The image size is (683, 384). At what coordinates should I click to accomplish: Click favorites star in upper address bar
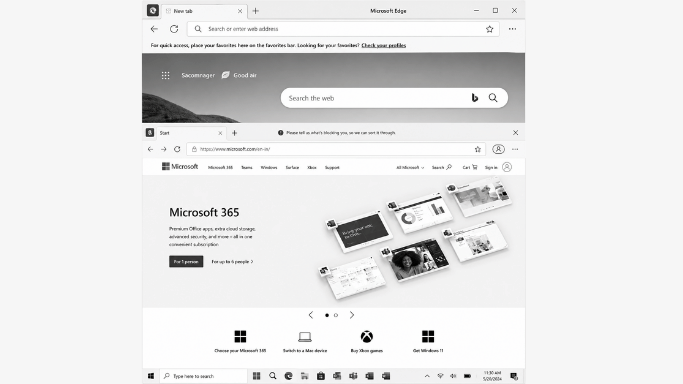[x=490, y=29]
